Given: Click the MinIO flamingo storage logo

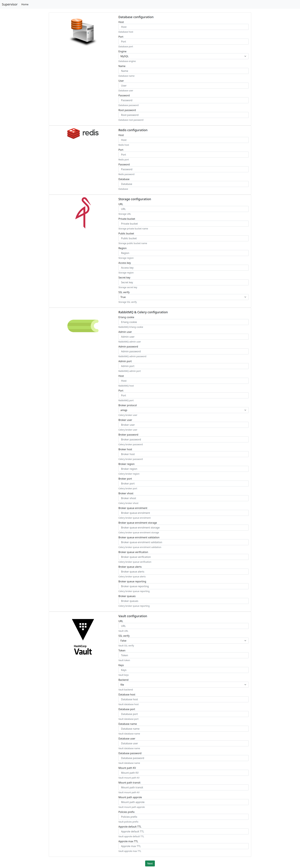Looking at the screenshot, I should click(x=83, y=213).
